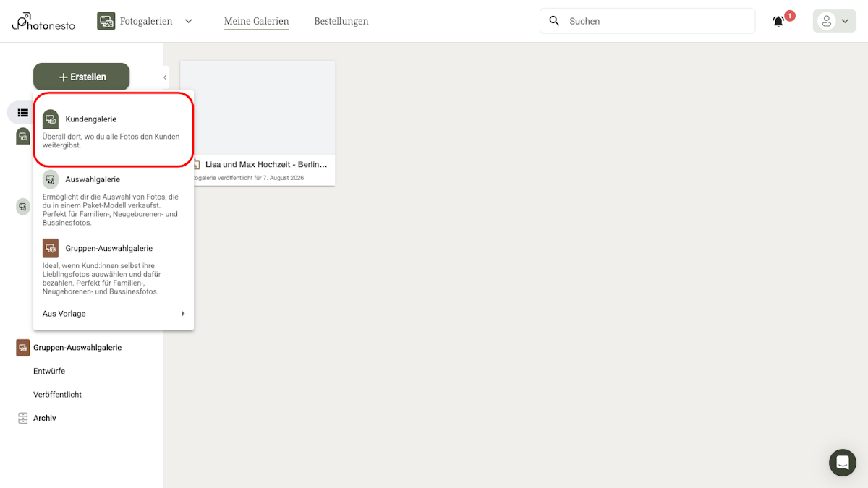
Task: Collapse the sidebar with the chevron
Action: [164, 77]
